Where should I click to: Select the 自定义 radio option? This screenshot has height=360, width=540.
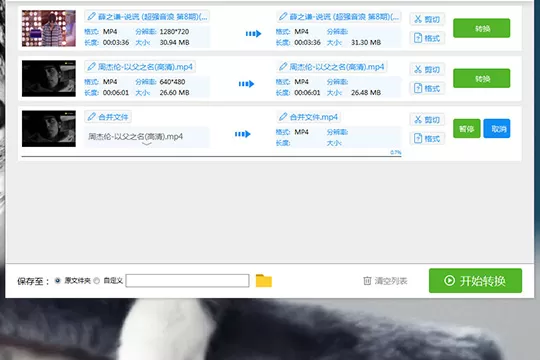(x=97, y=281)
